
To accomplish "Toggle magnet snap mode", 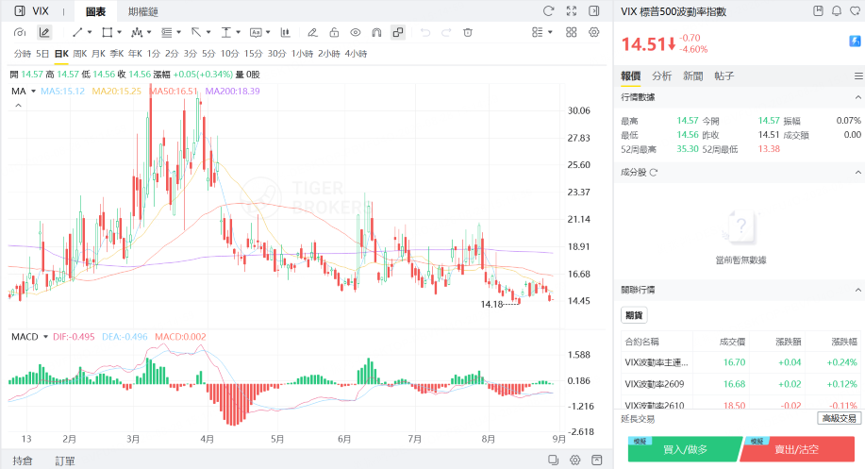I will pyautogui.click(x=376, y=33).
